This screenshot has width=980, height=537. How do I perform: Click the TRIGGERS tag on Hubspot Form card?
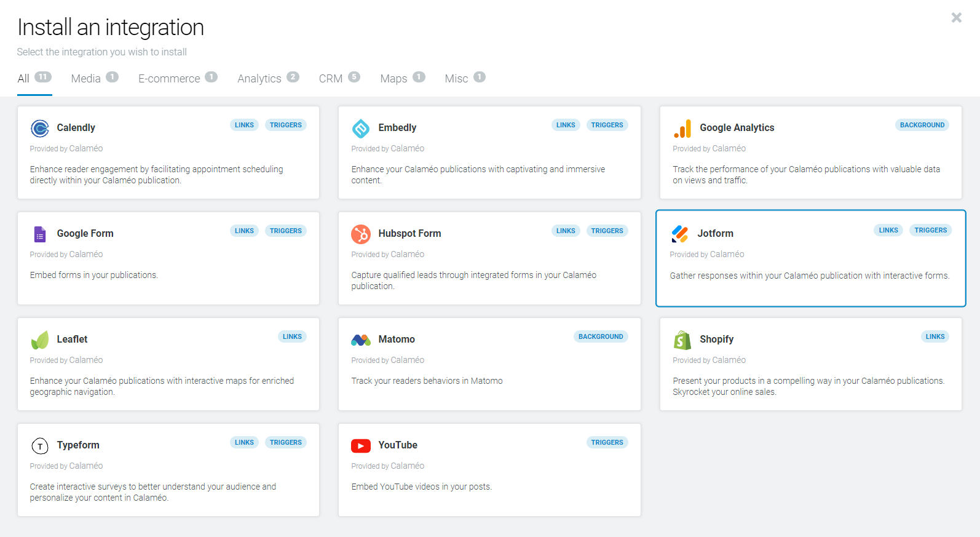point(607,231)
